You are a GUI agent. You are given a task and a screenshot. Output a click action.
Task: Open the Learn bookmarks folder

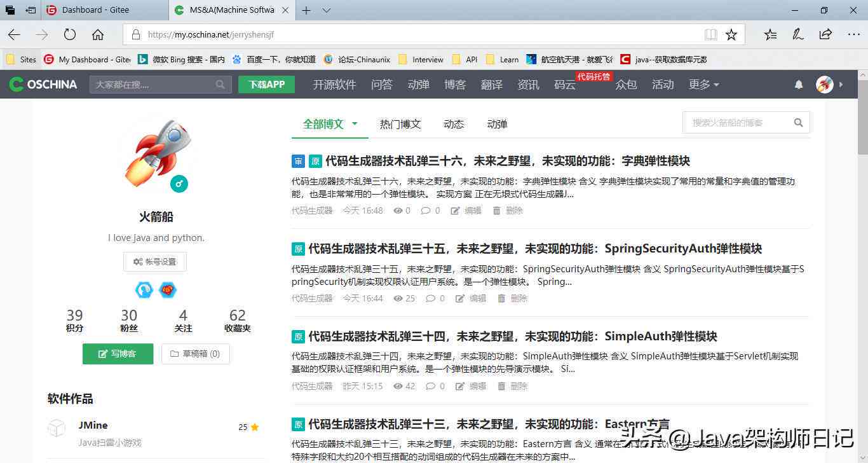[502, 59]
